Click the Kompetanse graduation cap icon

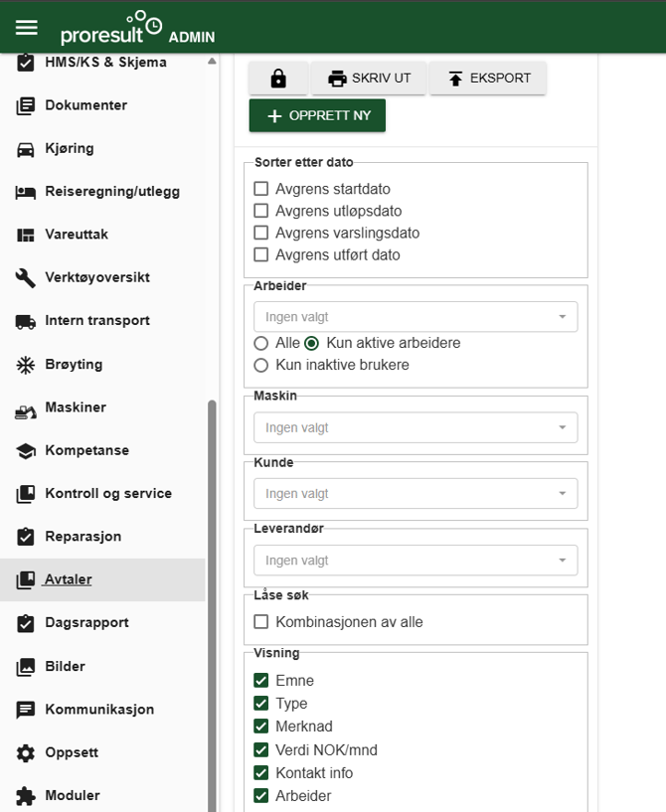[x=26, y=451]
